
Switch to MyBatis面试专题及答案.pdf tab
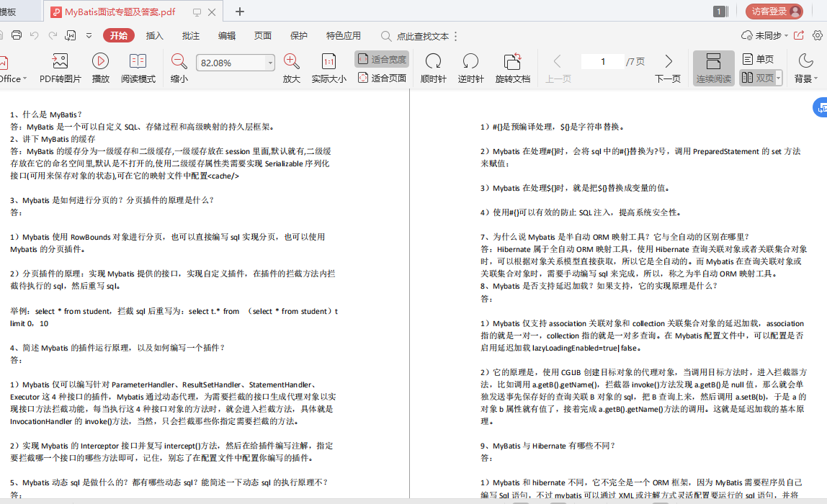120,12
